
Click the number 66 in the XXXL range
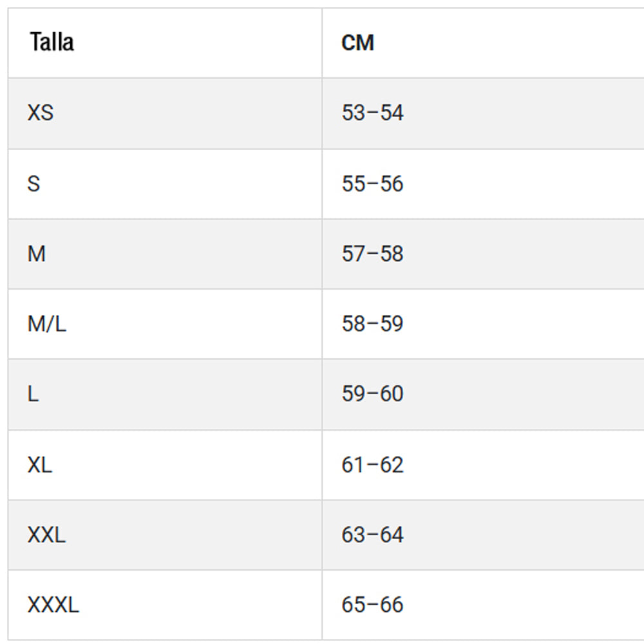click(392, 605)
